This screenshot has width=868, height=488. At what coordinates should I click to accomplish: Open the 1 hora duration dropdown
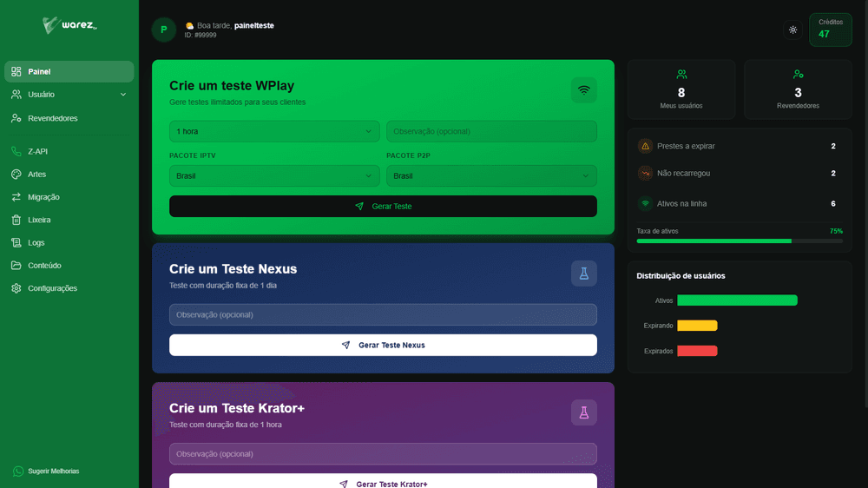274,131
